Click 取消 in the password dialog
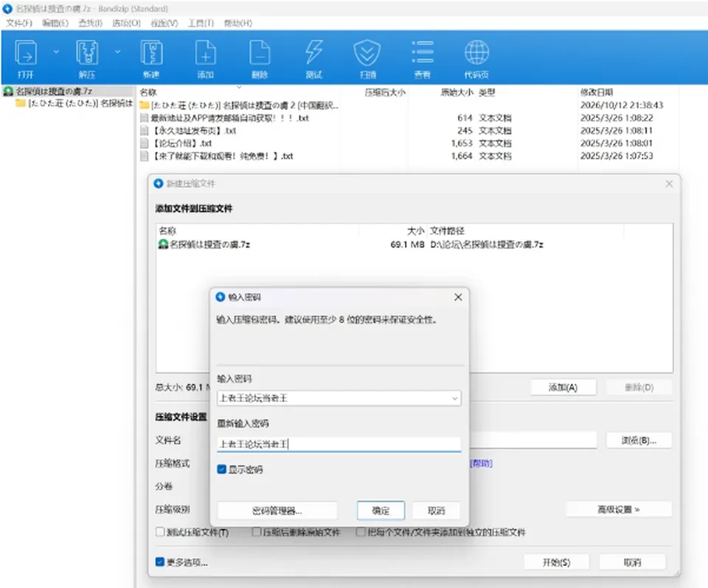708x588 pixels. point(436,511)
